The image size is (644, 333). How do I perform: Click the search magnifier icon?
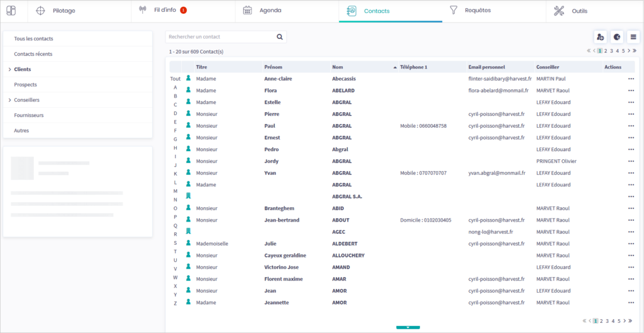tap(280, 37)
